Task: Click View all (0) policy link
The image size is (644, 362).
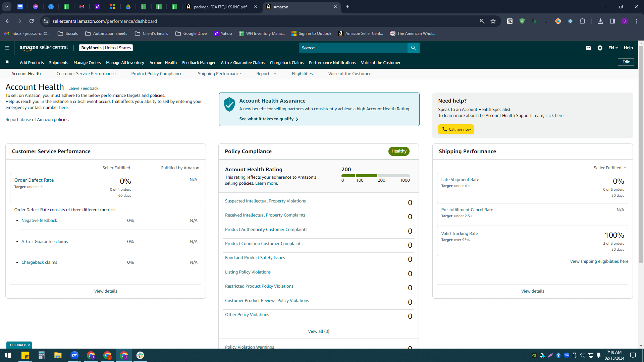Action: [x=318, y=331]
